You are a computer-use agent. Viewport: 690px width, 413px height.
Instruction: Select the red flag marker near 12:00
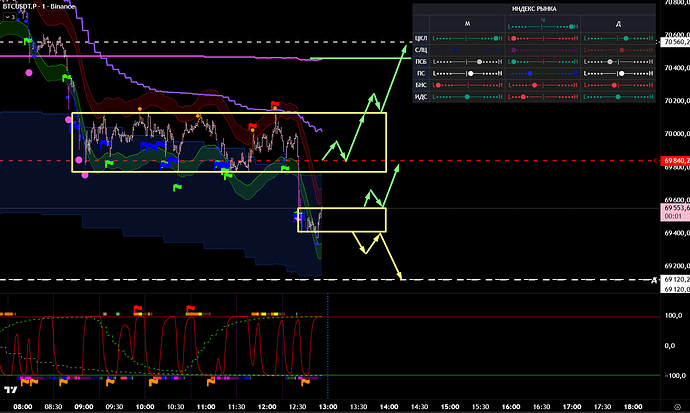pos(275,104)
